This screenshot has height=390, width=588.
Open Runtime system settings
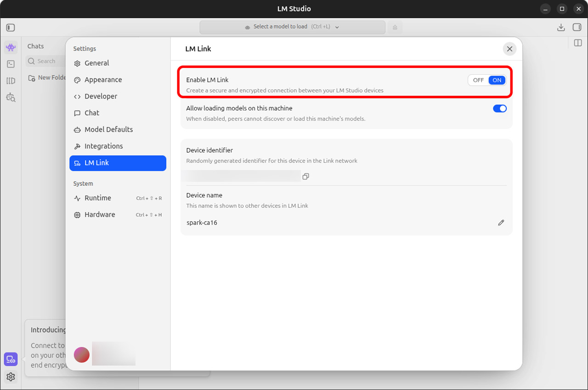pyautogui.click(x=118, y=198)
